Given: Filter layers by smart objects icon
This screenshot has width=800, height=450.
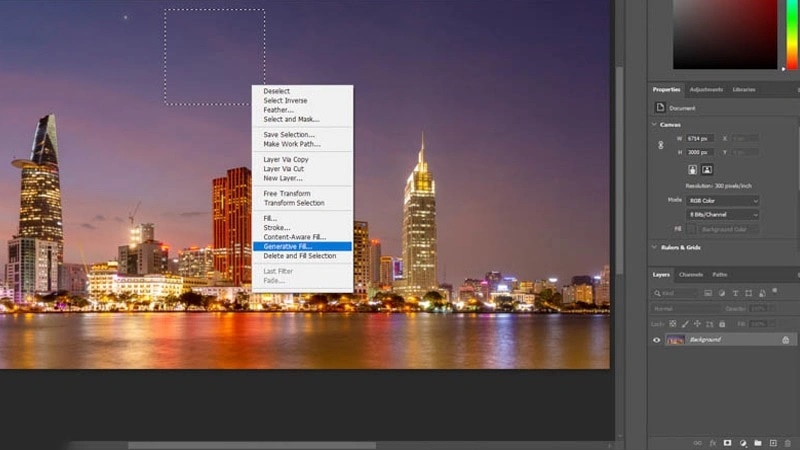Looking at the screenshot, I should [762, 293].
